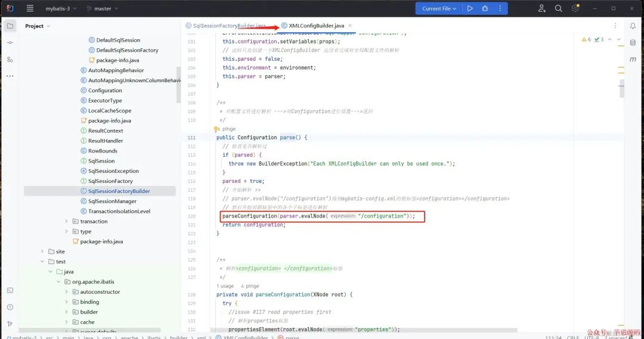Open the main hamburger menu
This screenshot has width=644, height=339.
point(30,8)
